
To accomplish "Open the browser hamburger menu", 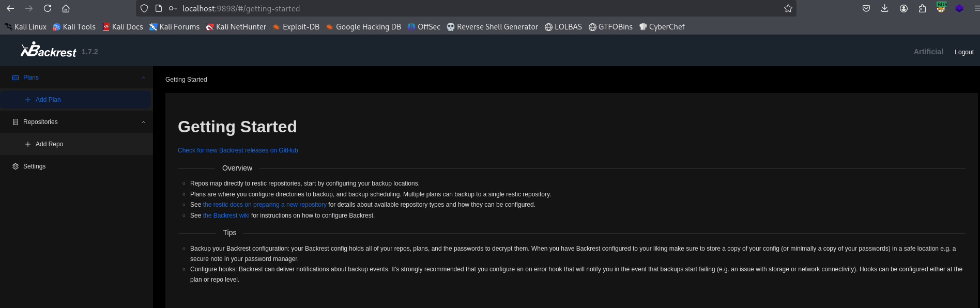I will click(976, 8).
